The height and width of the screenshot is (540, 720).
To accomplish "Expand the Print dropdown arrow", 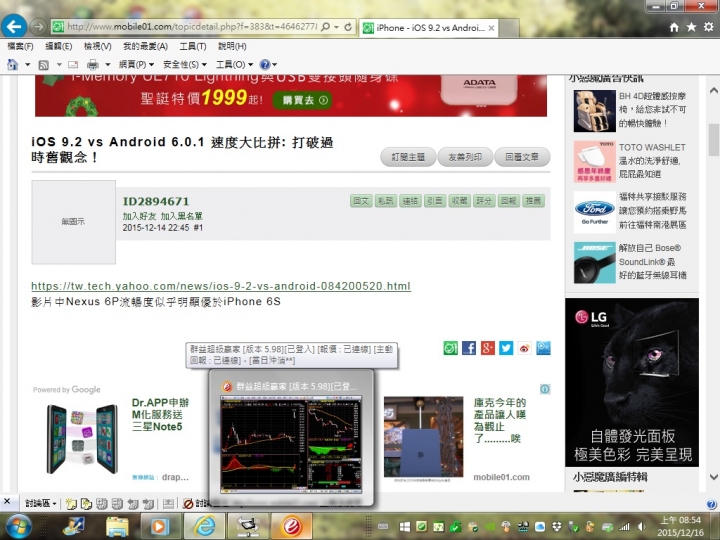I will (x=107, y=64).
